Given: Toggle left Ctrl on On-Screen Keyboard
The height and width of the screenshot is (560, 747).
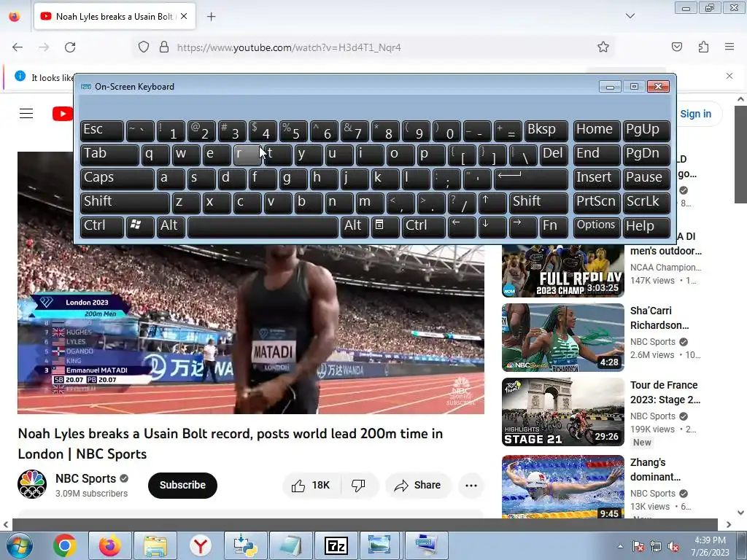Looking at the screenshot, I should tap(102, 227).
